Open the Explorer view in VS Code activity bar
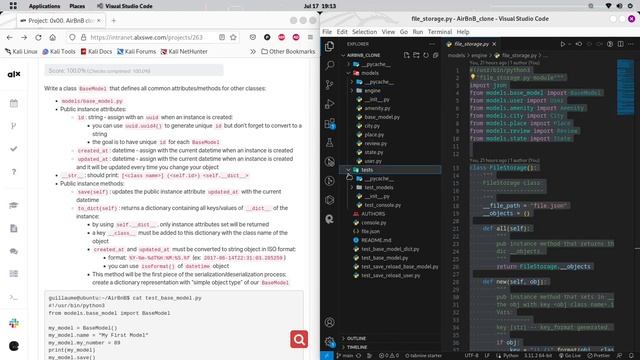Screen dimensions: 640x360 330,46
